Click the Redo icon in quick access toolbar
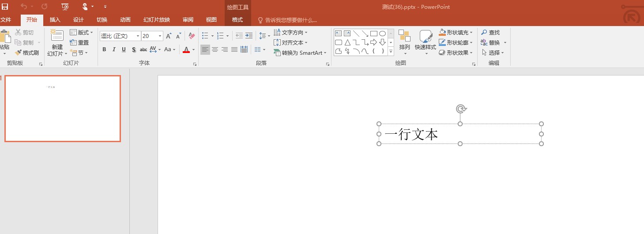Image resolution: width=644 pixels, height=234 pixels. (x=45, y=7)
